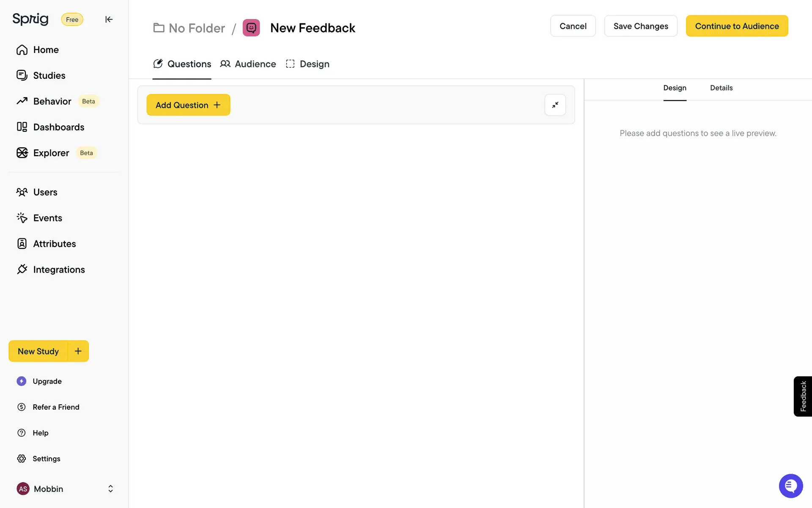This screenshot has height=508, width=812.
Task: Click Continue to Audience button
Action: [x=737, y=26]
